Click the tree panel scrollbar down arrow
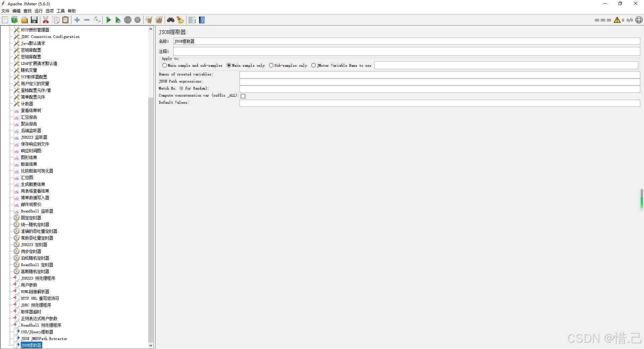 pos(151,345)
